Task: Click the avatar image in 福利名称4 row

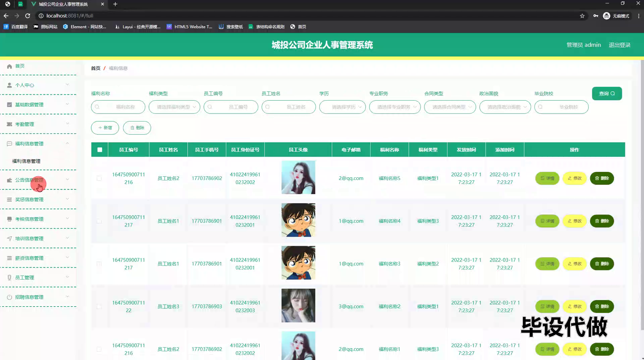Action: [x=298, y=220]
